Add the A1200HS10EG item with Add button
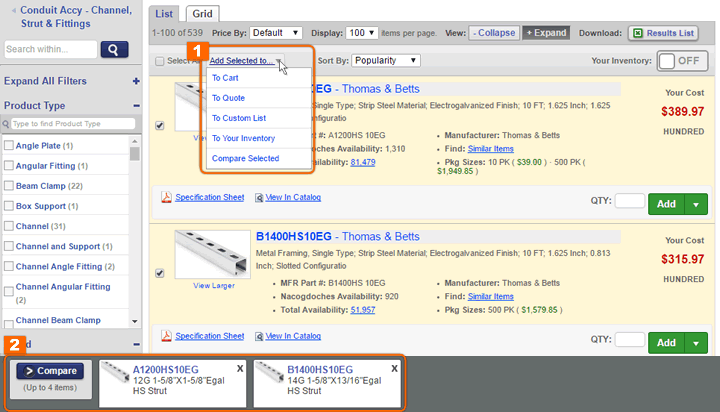The width and height of the screenshot is (720, 412). tap(666, 204)
